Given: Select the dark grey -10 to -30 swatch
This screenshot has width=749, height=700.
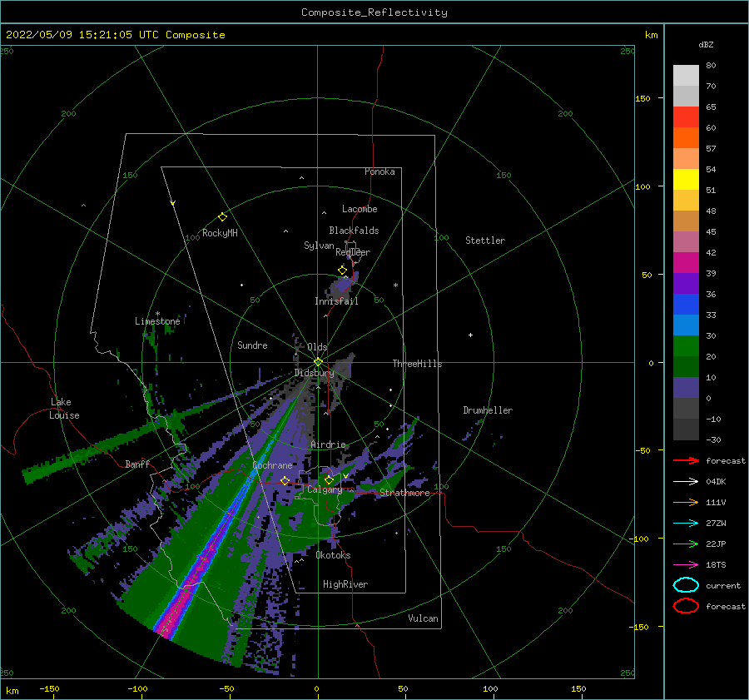Looking at the screenshot, I should (x=686, y=429).
